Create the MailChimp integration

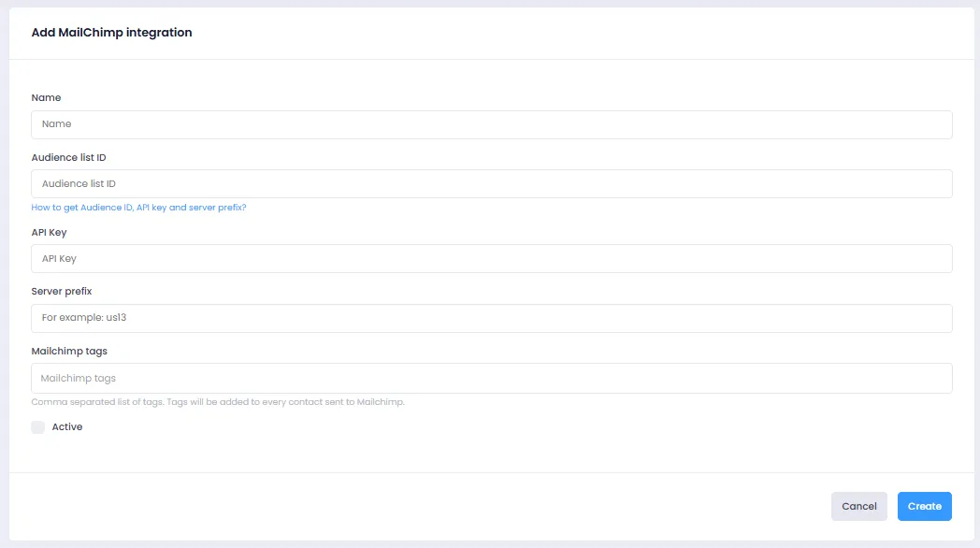pyautogui.click(x=925, y=506)
